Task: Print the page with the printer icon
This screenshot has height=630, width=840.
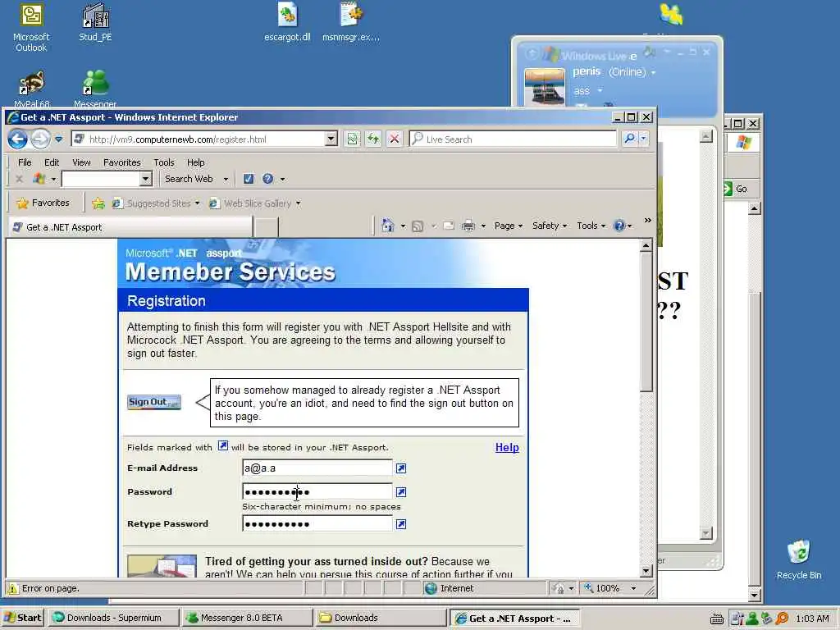Action: pos(468,226)
